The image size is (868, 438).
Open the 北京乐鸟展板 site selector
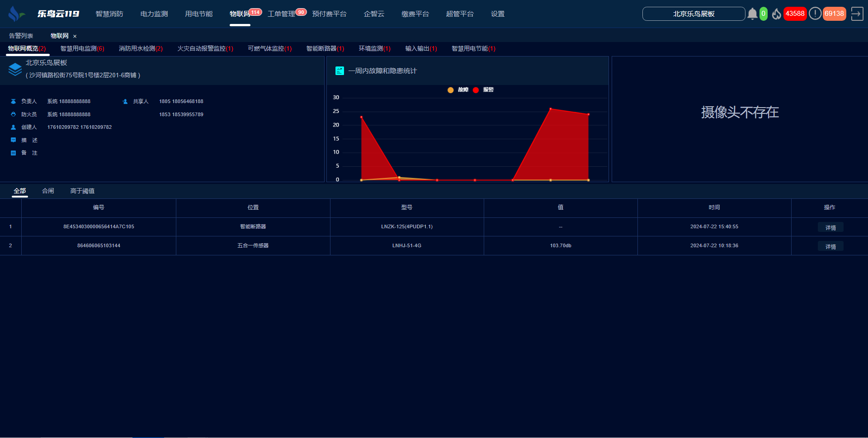[693, 14]
